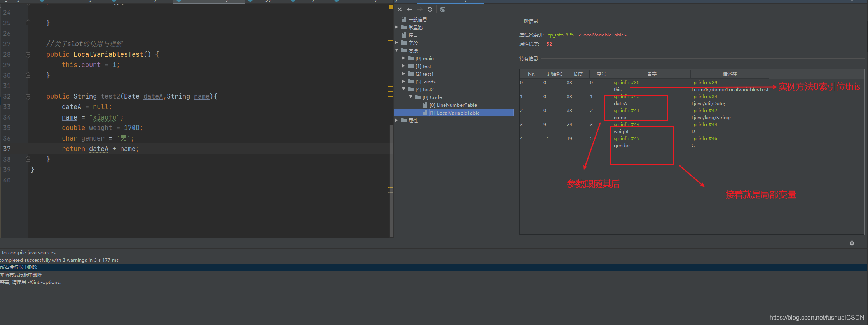This screenshot has height=325, width=868.
Task: Click the Ljava/lang/String; descriptor text
Action: pyautogui.click(x=711, y=118)
